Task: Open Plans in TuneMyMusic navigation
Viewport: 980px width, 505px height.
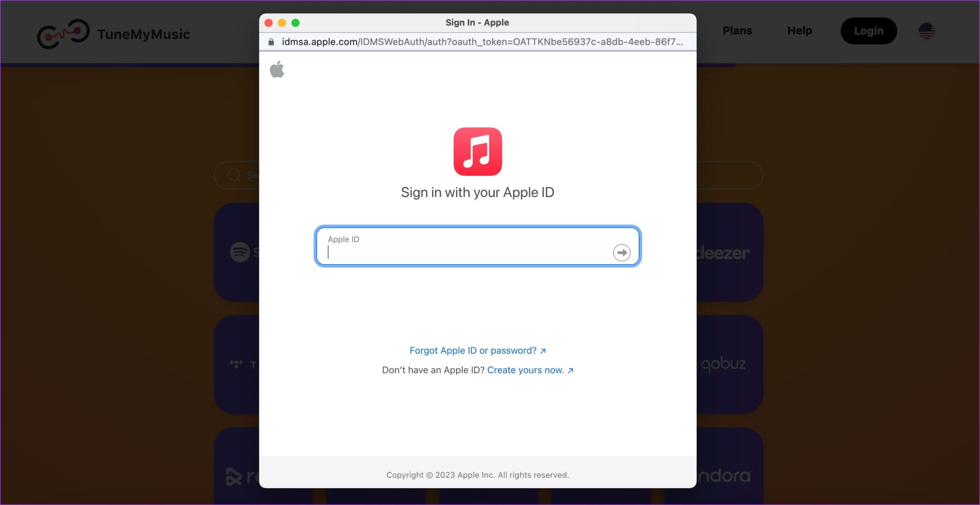Action: point(737,31)
